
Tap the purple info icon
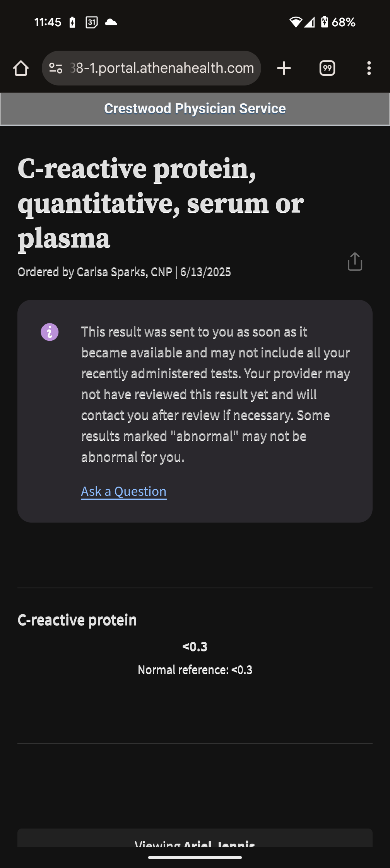point(50,332)
